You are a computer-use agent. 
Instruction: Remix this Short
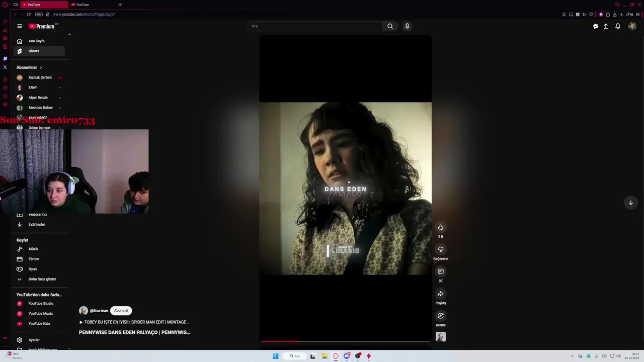point(441,316)
